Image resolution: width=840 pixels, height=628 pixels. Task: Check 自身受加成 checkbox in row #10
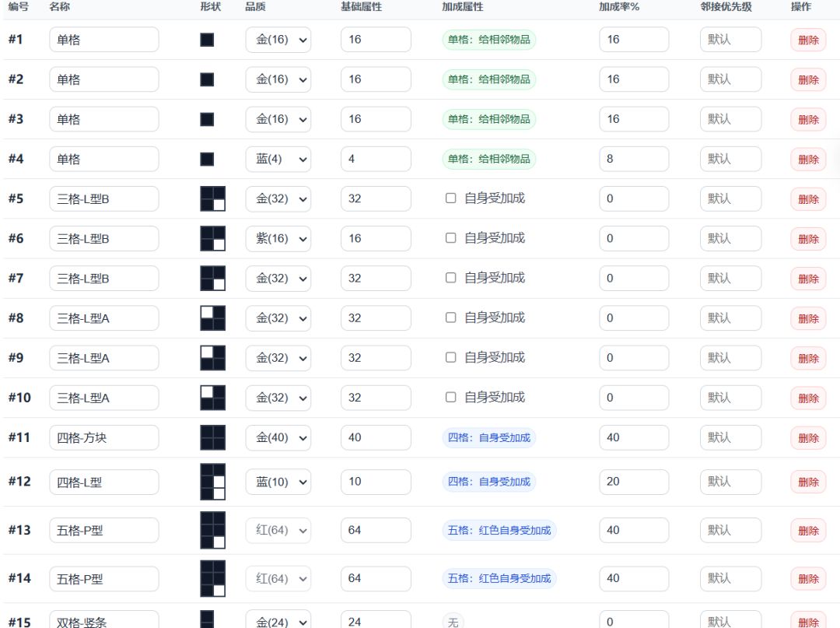[x=451, y=397]
